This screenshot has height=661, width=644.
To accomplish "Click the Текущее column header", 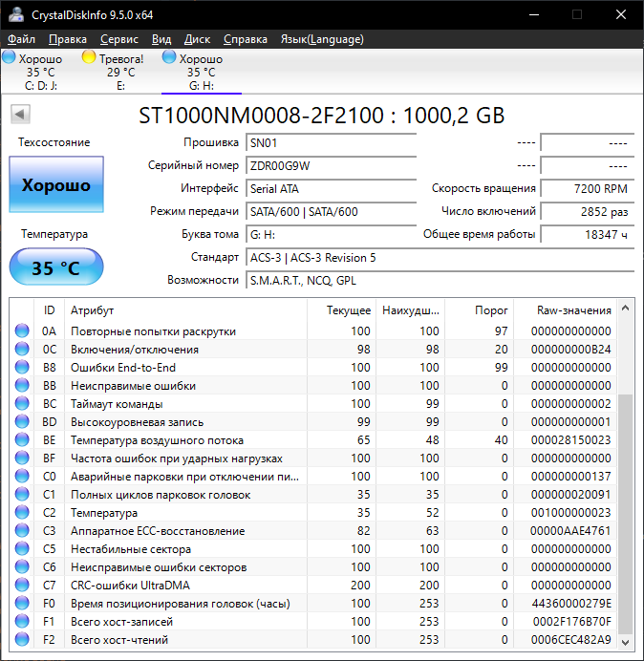I will (342, 310).
